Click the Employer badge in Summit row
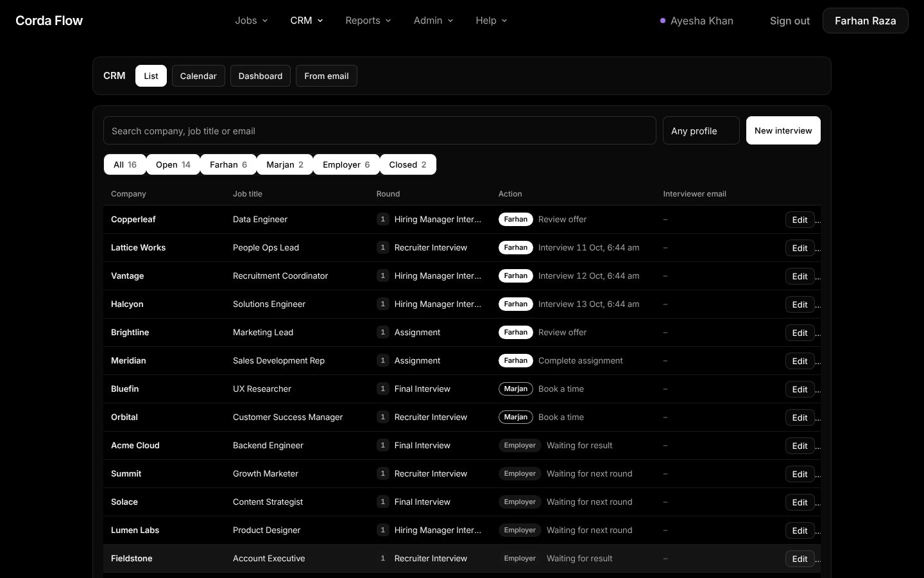The width and height of the screenshot is (924, 578). click(520, 473)
